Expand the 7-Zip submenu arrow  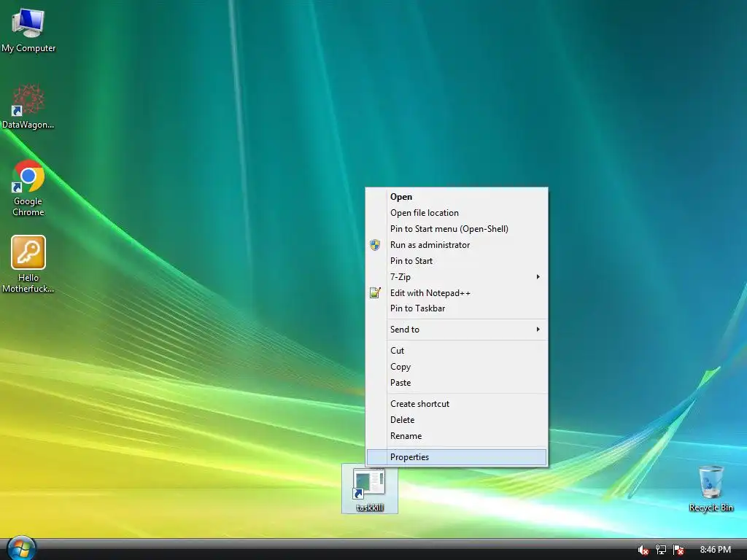pyautogui.click(x=538, y=276)
